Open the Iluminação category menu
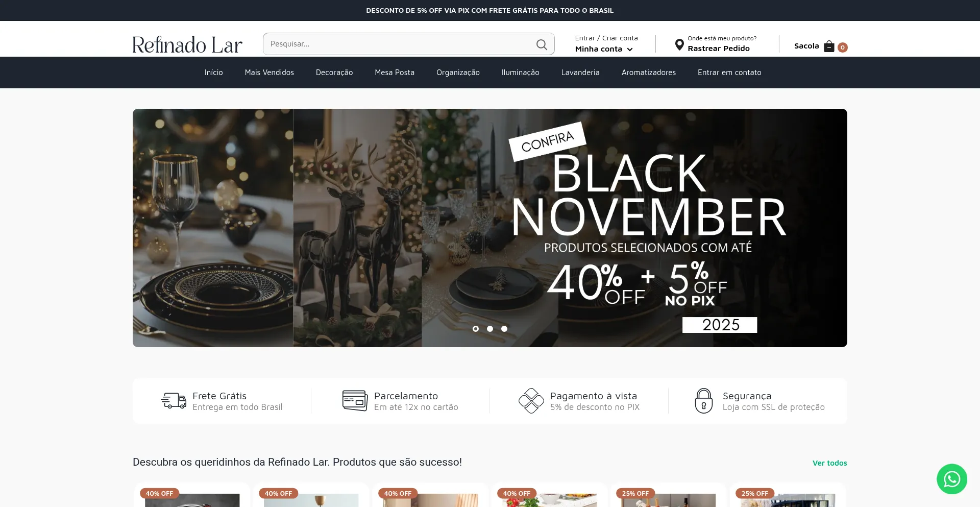The image size is (980, 507). pos(520,73)
